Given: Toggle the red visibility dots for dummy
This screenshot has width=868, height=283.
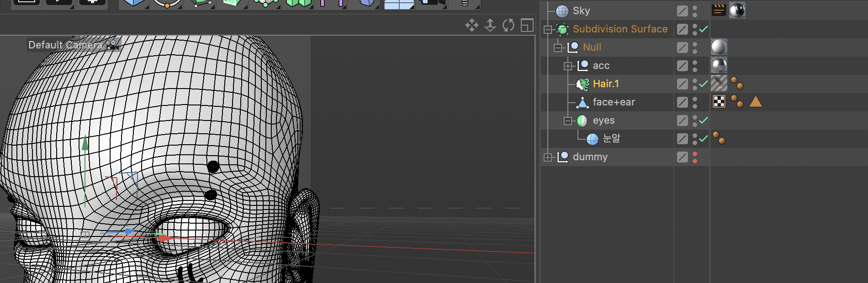Looking at the screenshot, I should [695, 157].
